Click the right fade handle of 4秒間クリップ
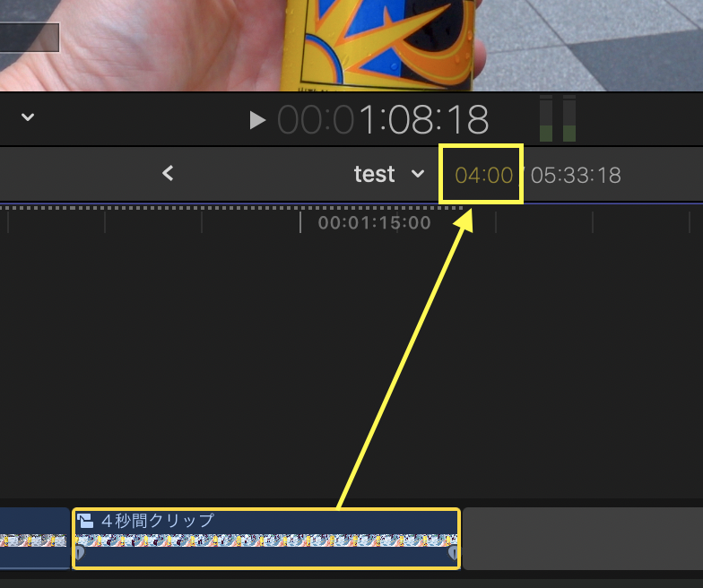 [454, 552]
